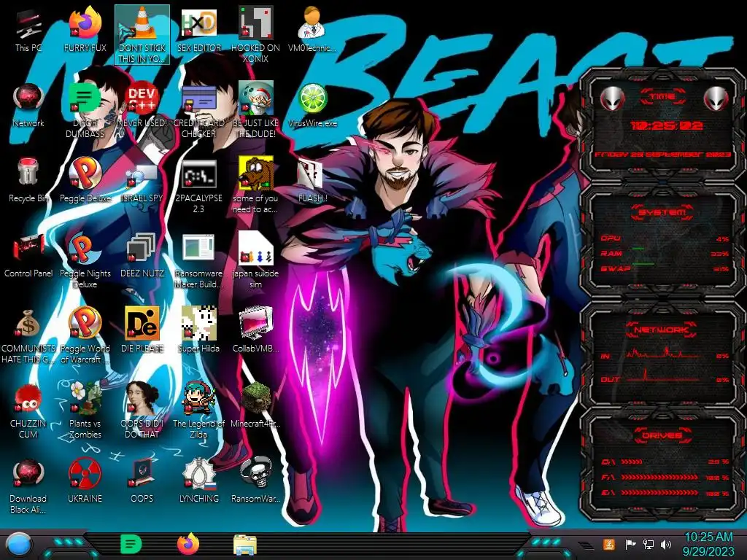Image resolution: width=747 pixels, height=560 pixels.
Task: Open network tray icon
Action: (649, 544)
